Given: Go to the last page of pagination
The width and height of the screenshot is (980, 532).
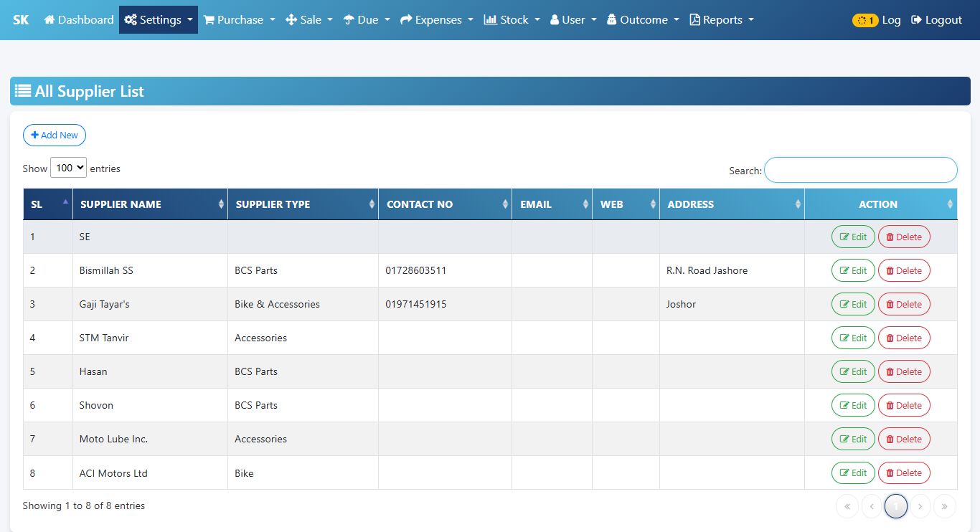Looking at the screenshot, I should point(944,506).
